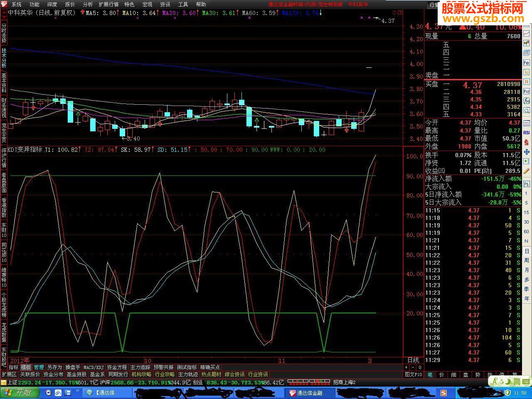The height and width of the screenshot is (399, 532).
Task: Select the 操盘手 indicator tab
Action: (73, 367)
